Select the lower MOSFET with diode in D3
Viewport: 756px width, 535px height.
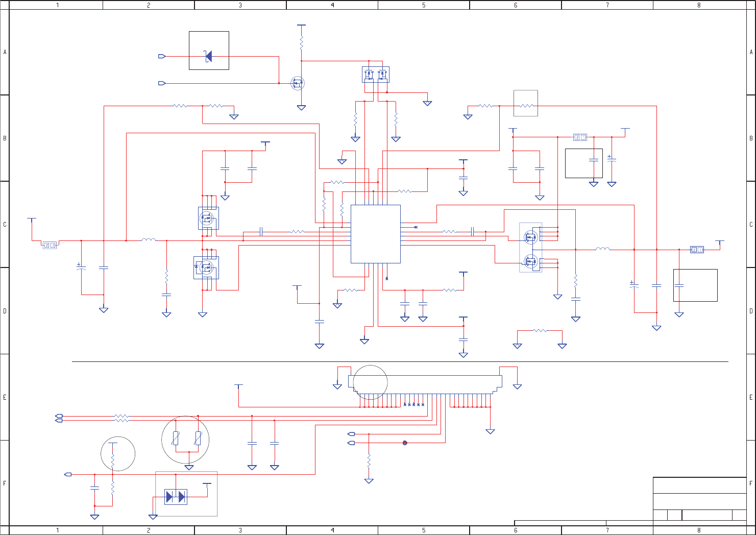206,267
